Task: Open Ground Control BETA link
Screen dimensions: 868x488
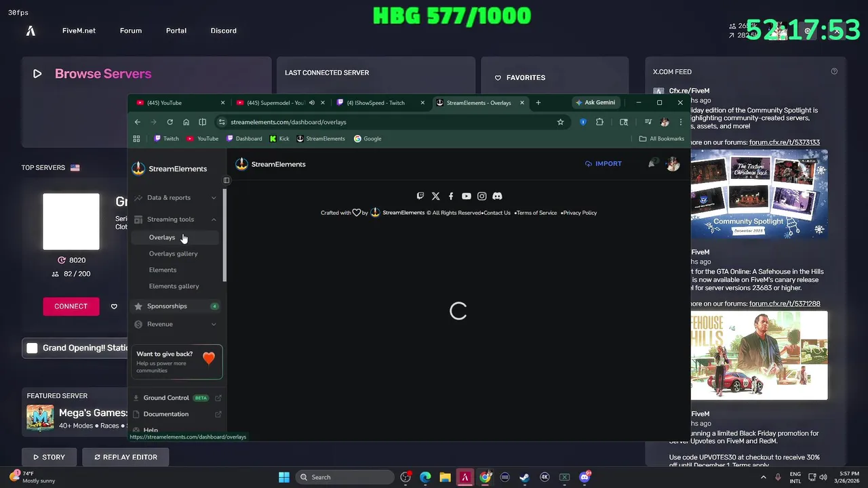Action: 176,398
